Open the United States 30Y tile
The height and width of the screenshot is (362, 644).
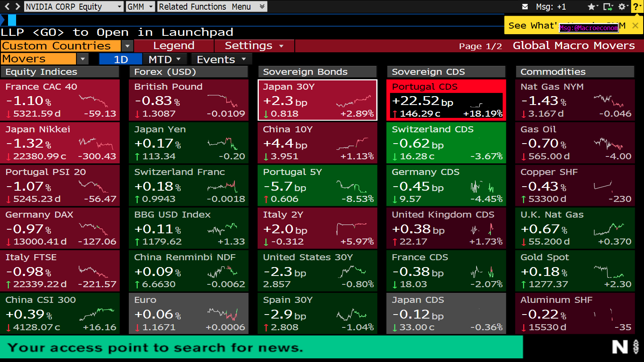317,271
